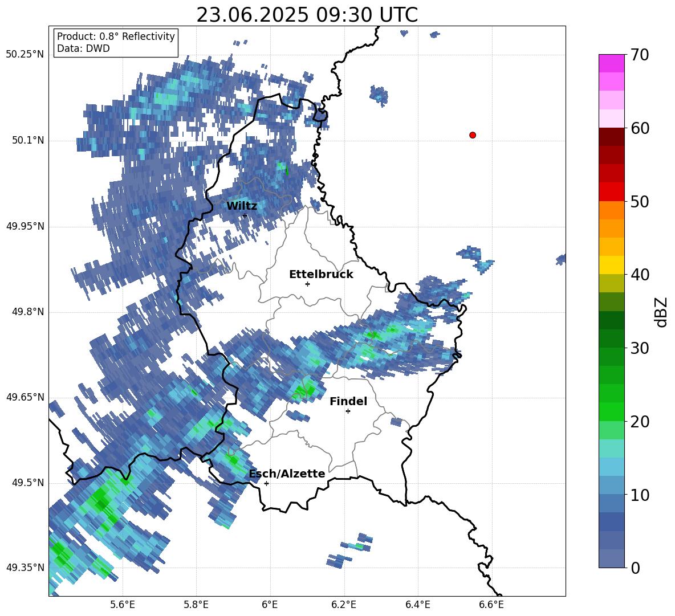
Task: Click the Wiltz station cross marker
Action: click(x=245, y=215)
